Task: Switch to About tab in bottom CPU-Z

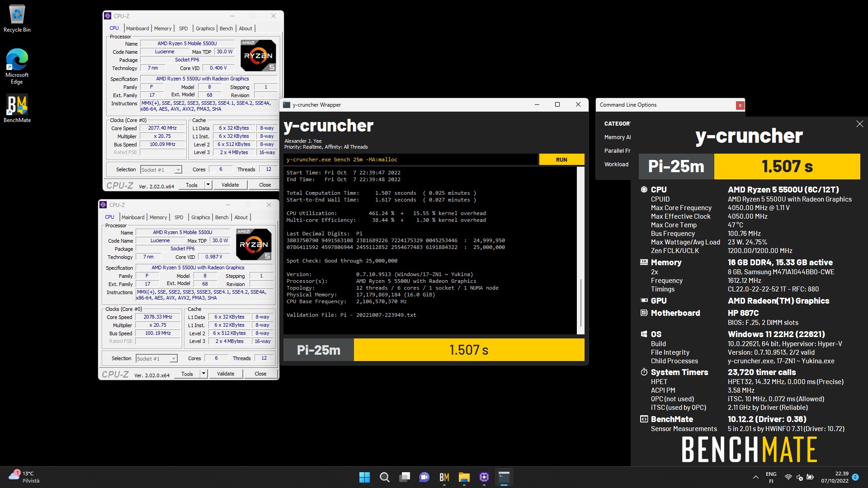Action: click(241, 217)
